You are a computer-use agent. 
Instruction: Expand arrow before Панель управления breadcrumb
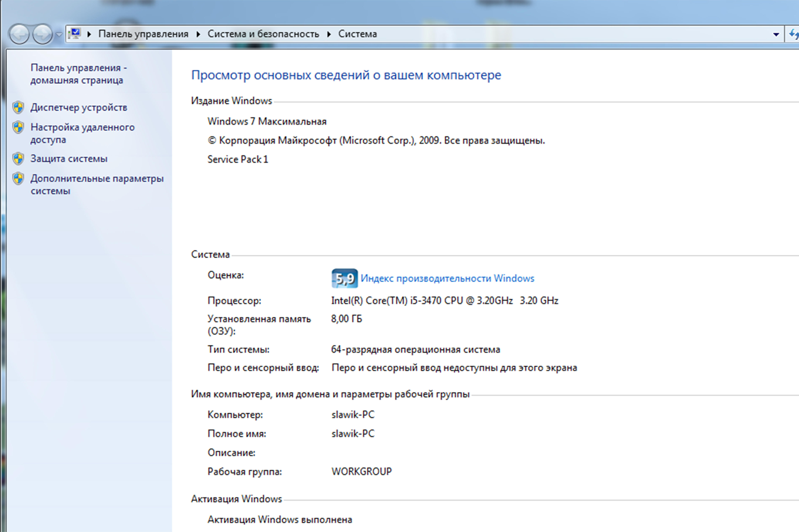point(89,34)
